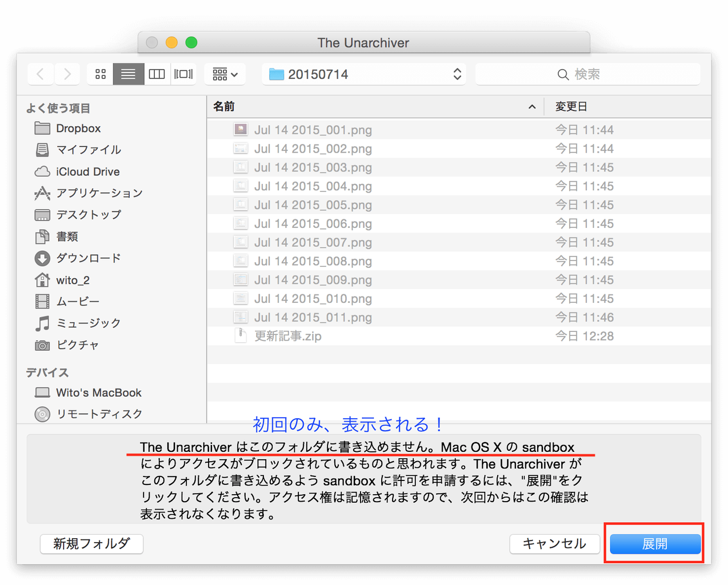Click the green zoom window button
Viewport: 728px width, 585px height.
191,42
